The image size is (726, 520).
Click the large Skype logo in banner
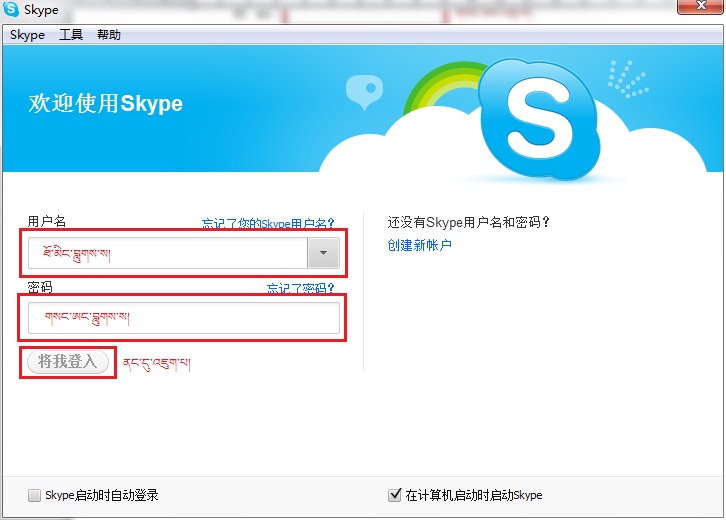tap(539, 119)
